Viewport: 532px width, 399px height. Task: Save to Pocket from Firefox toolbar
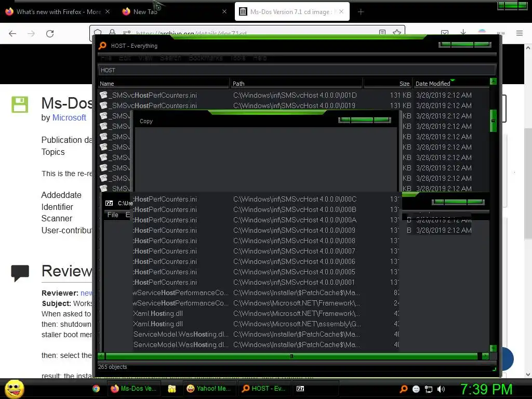pos(445,33)
